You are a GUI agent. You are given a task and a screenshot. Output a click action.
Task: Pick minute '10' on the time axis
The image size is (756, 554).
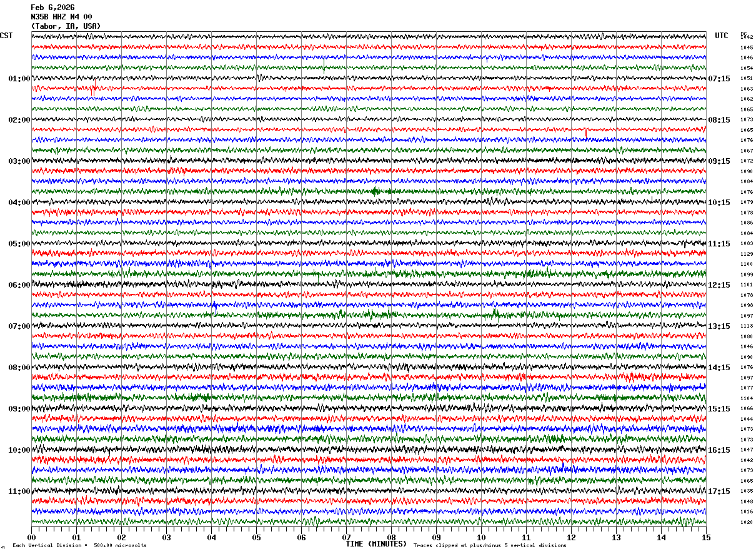(481, 537)
